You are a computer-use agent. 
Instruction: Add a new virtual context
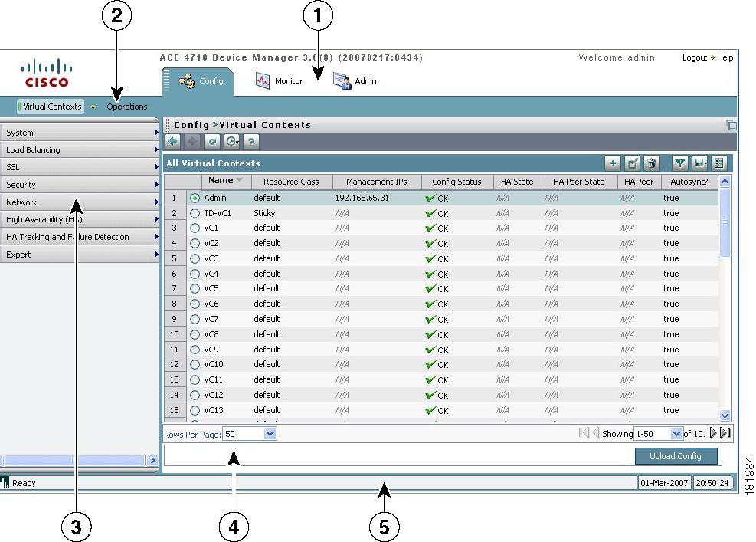pos(614,163)
